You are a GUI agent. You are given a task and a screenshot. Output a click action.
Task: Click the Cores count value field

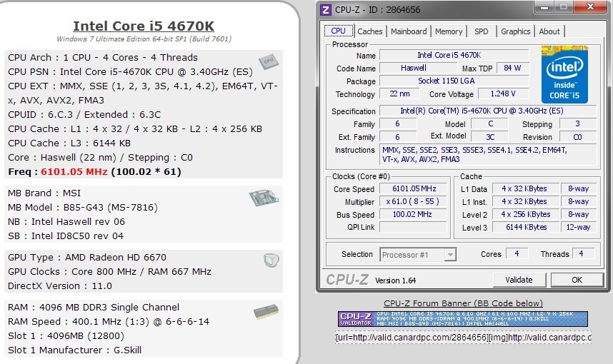pos(517,254)
